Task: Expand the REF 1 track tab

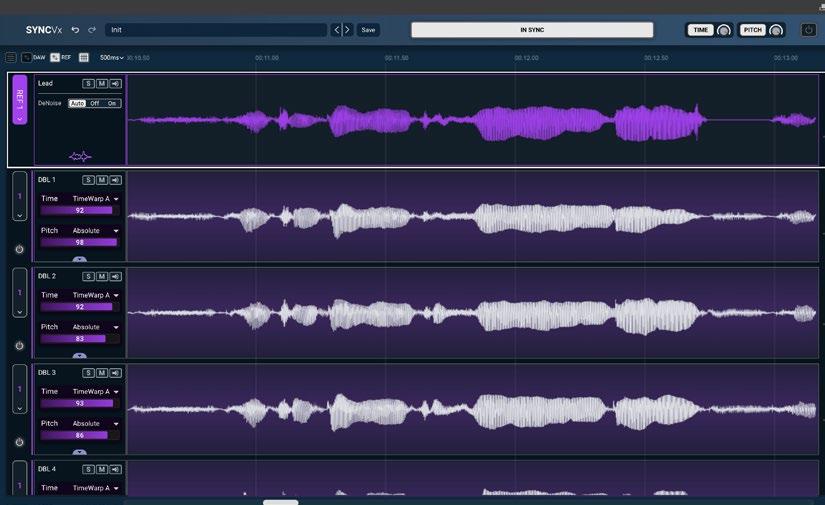Action: click(x=19, y=99)
